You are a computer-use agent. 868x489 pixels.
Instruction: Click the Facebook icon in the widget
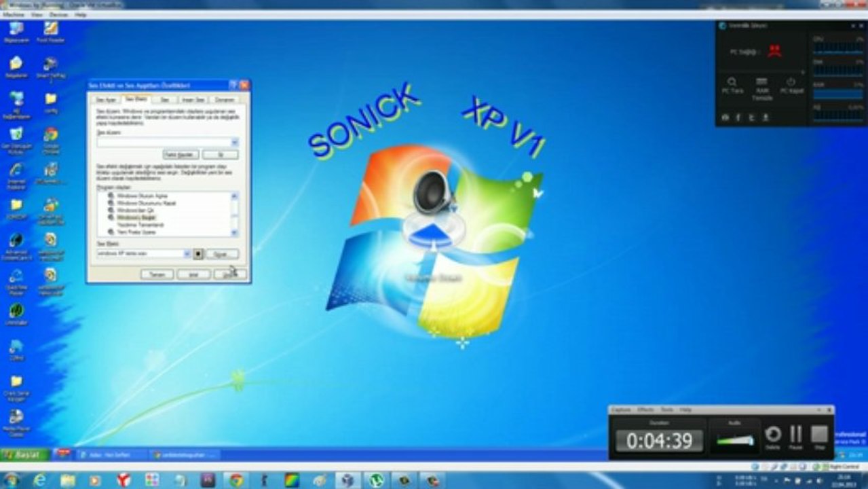(x=738, y=117)
